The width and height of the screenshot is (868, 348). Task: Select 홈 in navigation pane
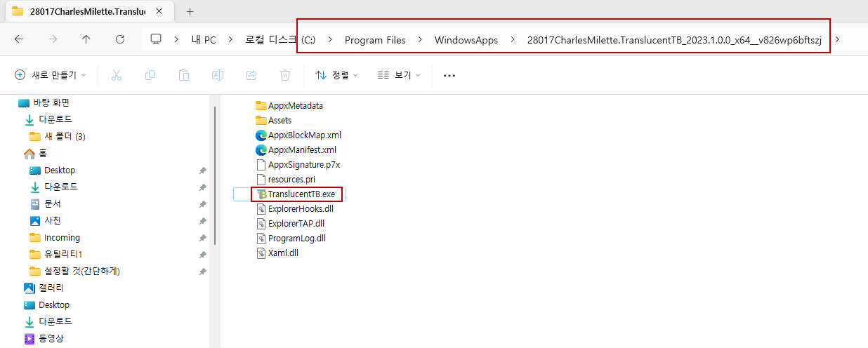tap(35, 153)
